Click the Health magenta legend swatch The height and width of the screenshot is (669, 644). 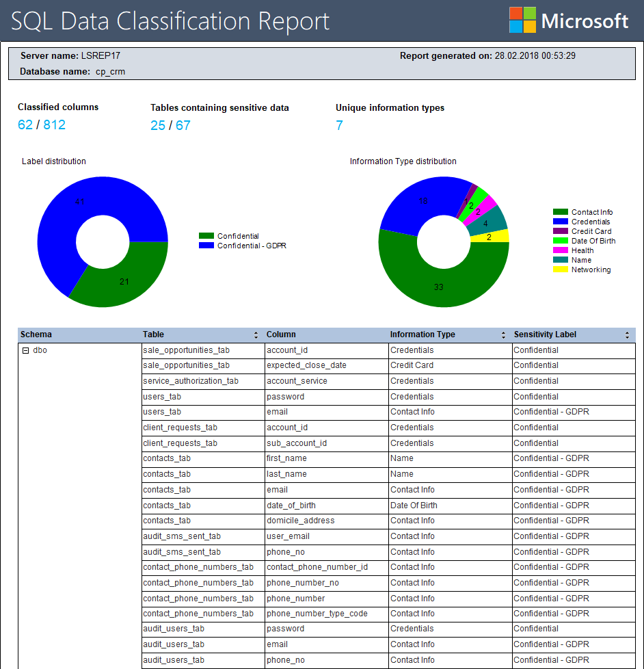(560, 250)
